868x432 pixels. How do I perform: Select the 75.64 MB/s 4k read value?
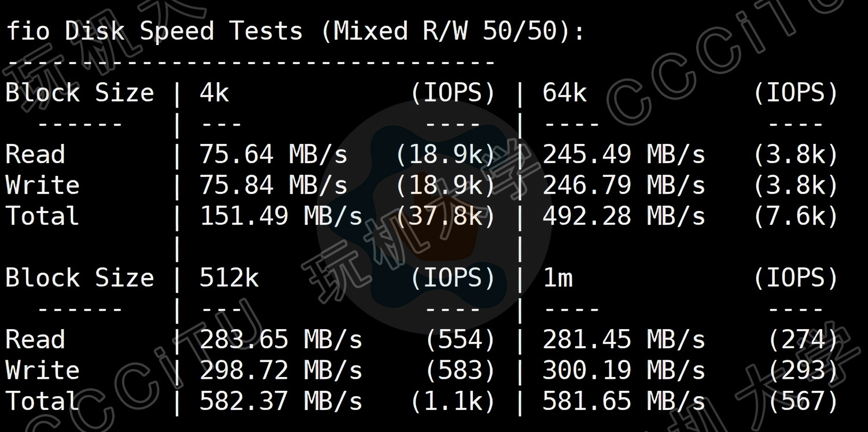(274, 154)
